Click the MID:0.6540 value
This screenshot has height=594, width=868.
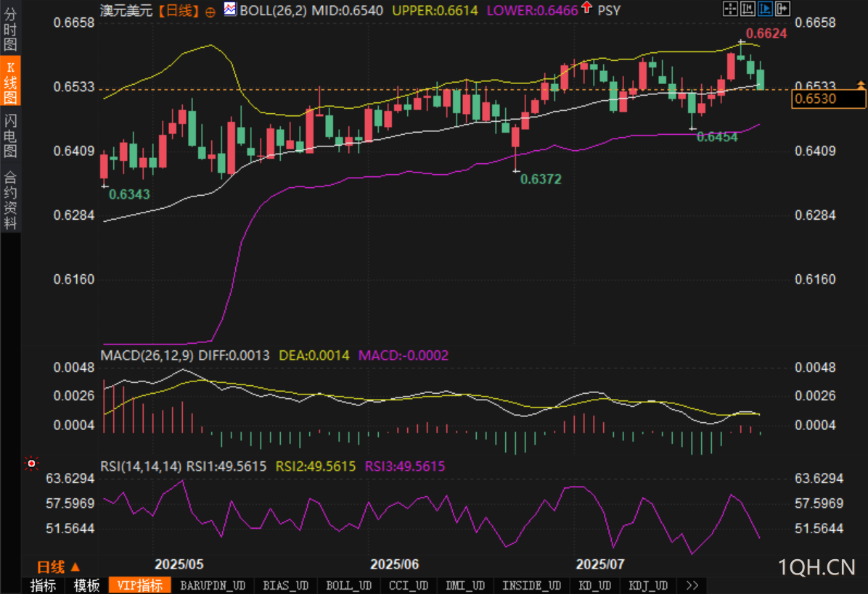347,10
